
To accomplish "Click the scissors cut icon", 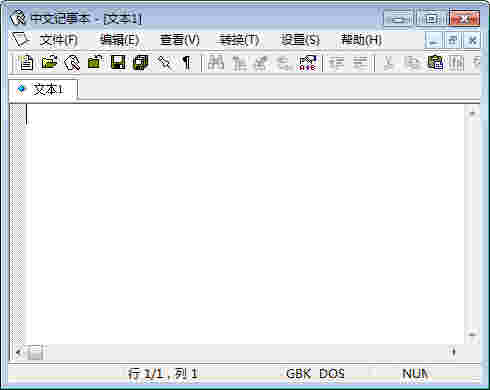I will 388,63.
